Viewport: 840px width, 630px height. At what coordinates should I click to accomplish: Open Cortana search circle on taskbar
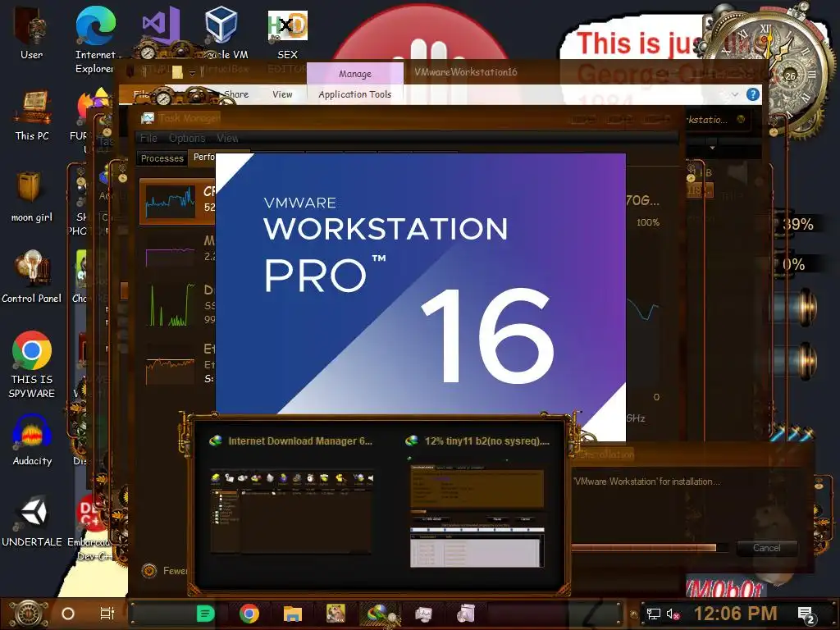pyautogui.click(x=68, y=614)
